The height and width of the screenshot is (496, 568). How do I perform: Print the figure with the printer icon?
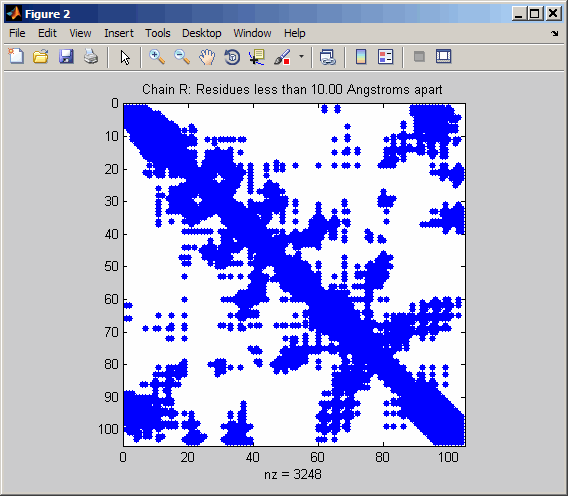(x=91, y=57)
